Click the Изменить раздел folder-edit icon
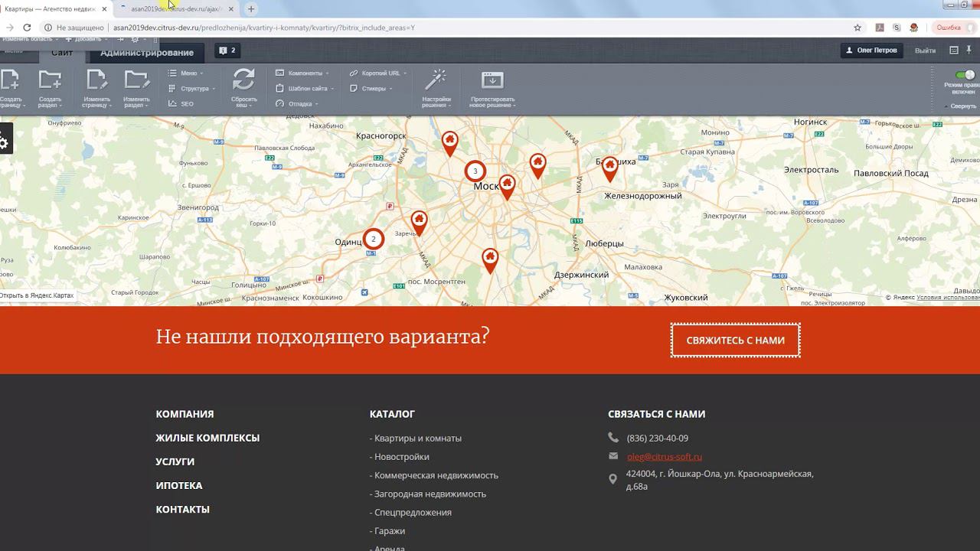The width and height of the screenshot is (980, 551). (136, 80)
